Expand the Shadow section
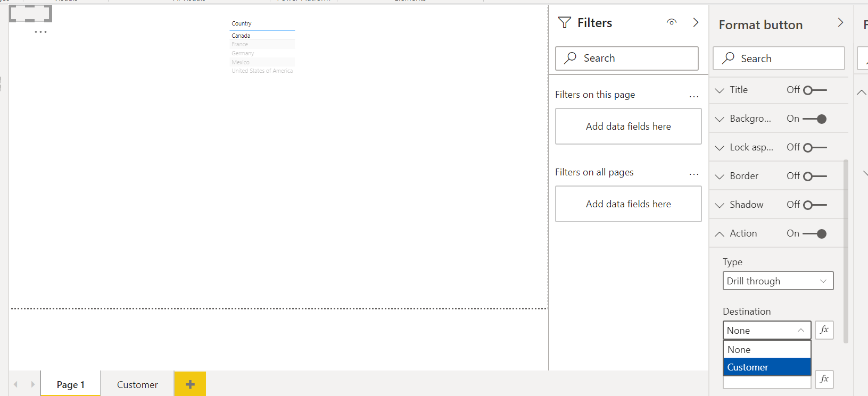 click(720, 205)
